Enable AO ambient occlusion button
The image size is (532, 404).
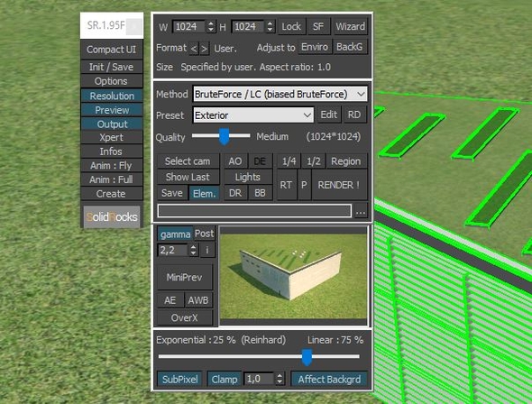point(235,161)
